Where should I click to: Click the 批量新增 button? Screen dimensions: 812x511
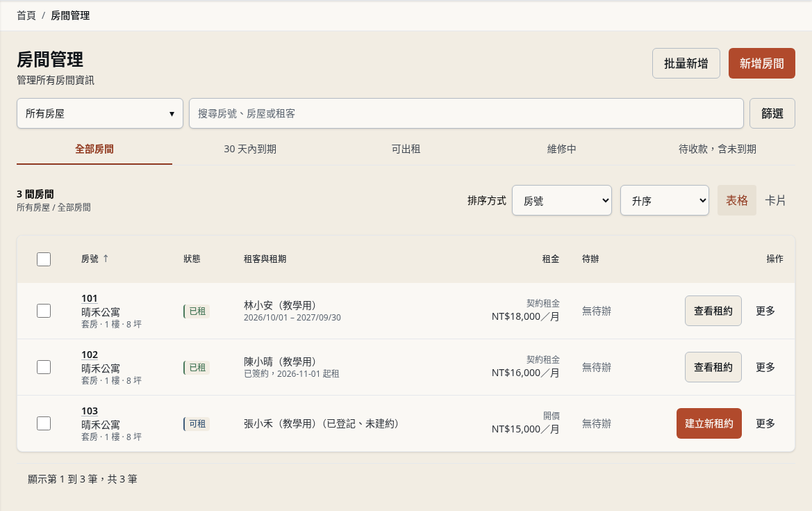pos(686,63)
